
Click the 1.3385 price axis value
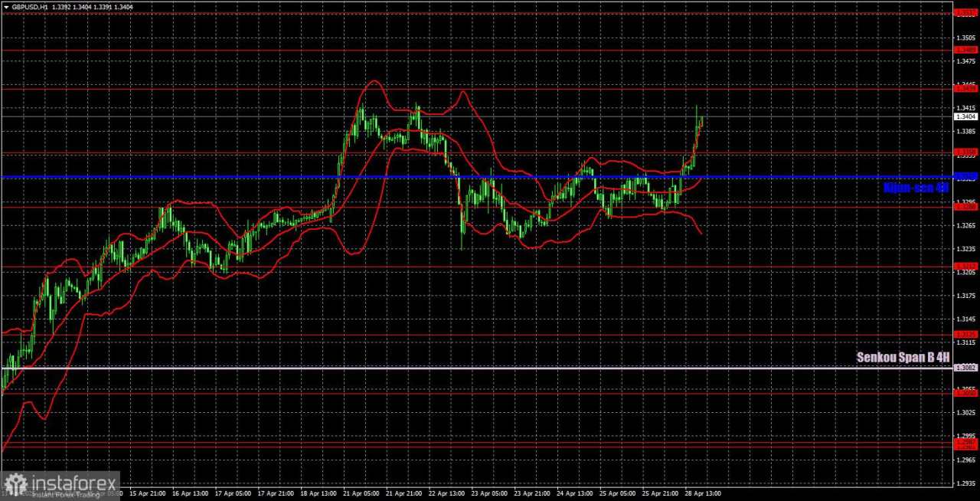click(x=965, y=132)
